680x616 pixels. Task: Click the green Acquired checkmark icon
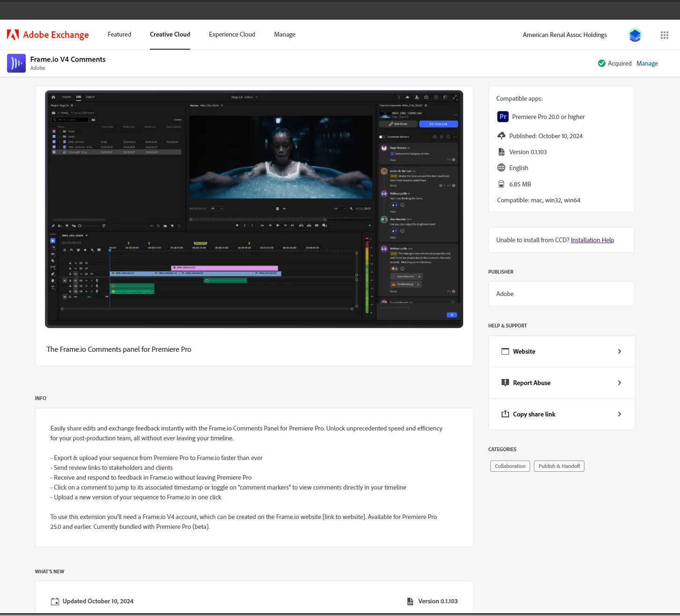[602, 63]
